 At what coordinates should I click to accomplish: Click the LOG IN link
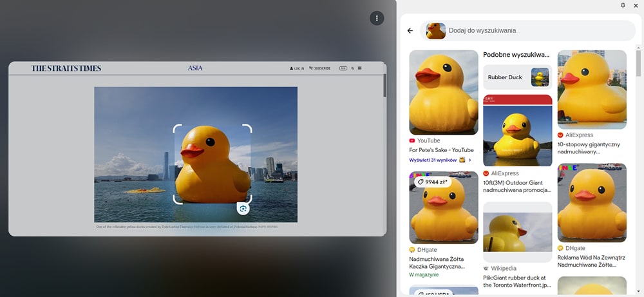tap(297, 68)
